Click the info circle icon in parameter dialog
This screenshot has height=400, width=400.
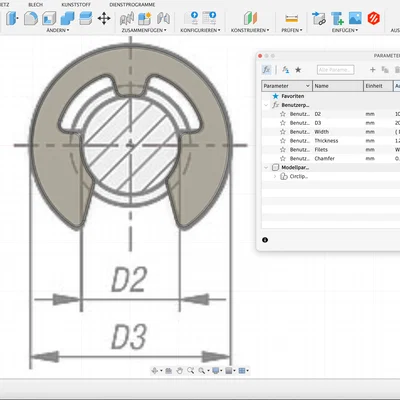265,240
